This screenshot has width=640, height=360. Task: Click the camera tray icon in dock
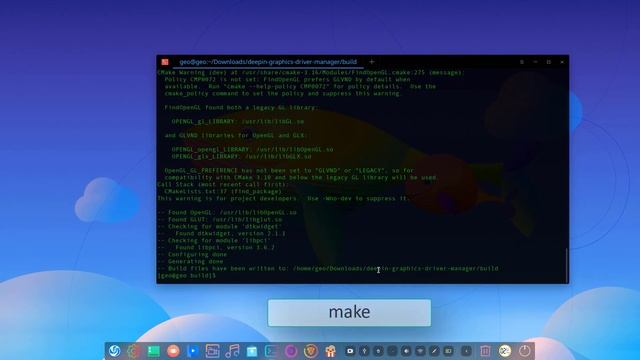(350, 351)
